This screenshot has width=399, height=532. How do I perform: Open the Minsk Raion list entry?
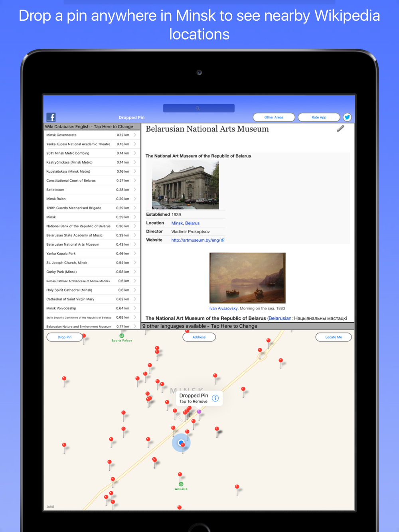click(x=92, y=199)
